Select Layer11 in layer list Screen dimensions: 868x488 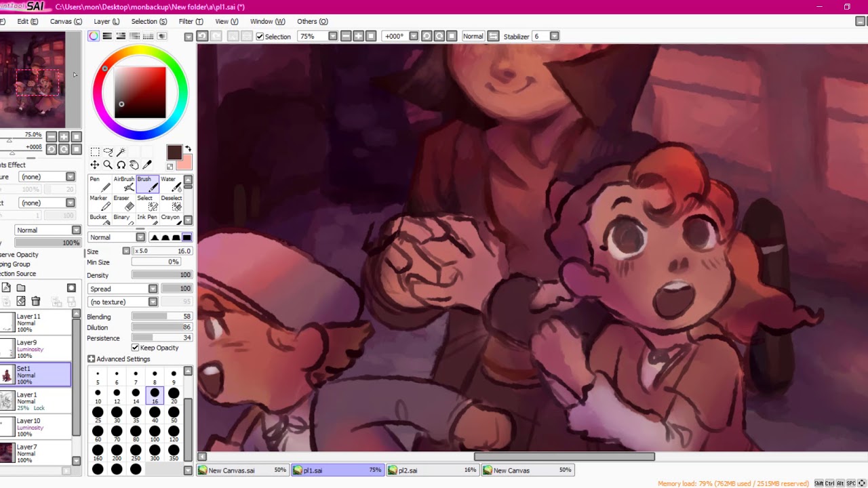pyautogui.click(x=36, y=323)
